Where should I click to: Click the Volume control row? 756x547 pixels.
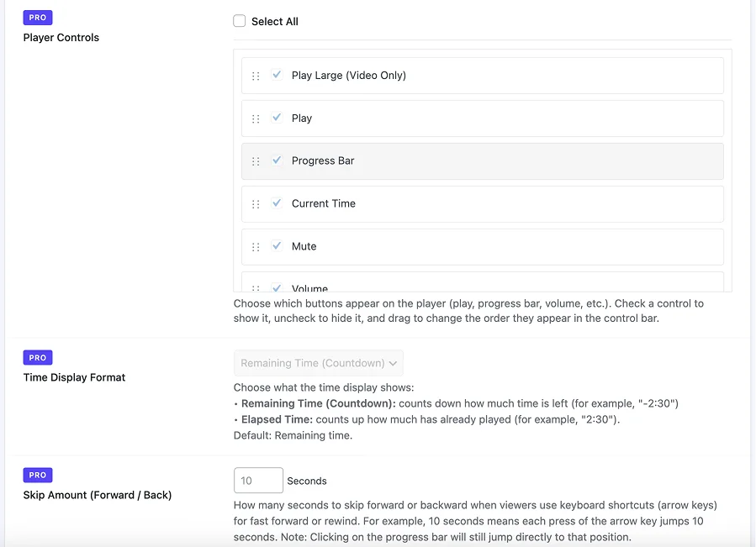pos(482,284)
